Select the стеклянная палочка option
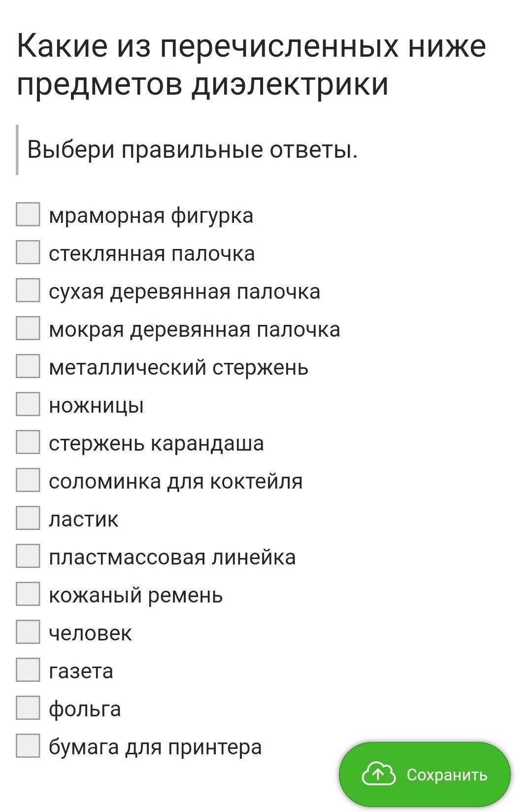Image resolution: width=532 pixels, height=812 pixels. coord(28,252)
